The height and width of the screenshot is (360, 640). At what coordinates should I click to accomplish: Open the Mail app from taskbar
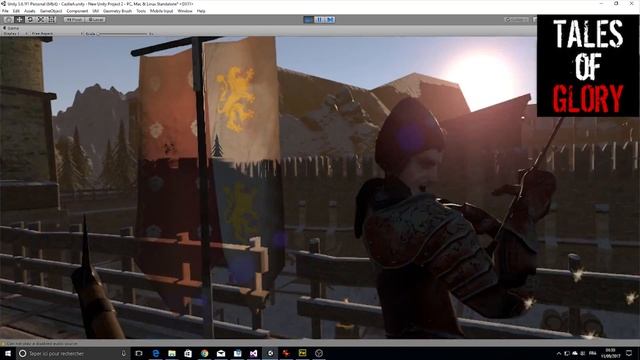click(221, 353)
